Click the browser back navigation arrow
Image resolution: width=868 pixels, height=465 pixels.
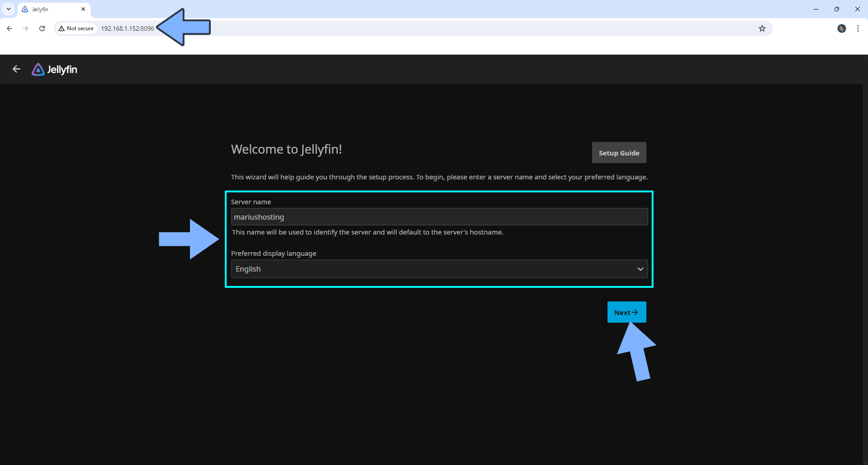click(9, 28)
